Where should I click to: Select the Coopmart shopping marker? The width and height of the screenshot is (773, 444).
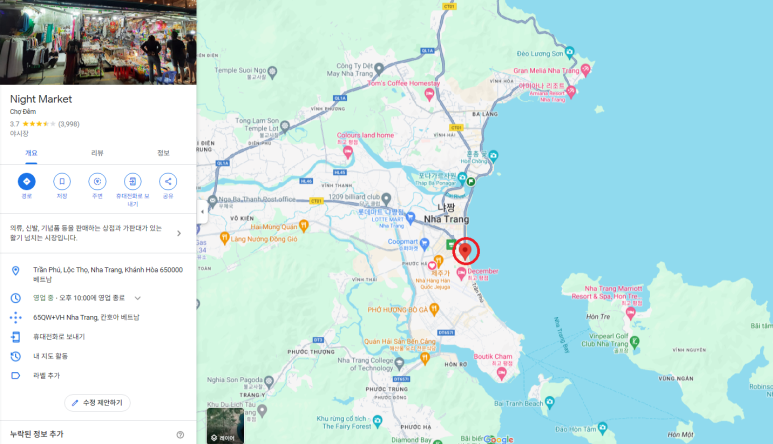[x=424, y=243]
